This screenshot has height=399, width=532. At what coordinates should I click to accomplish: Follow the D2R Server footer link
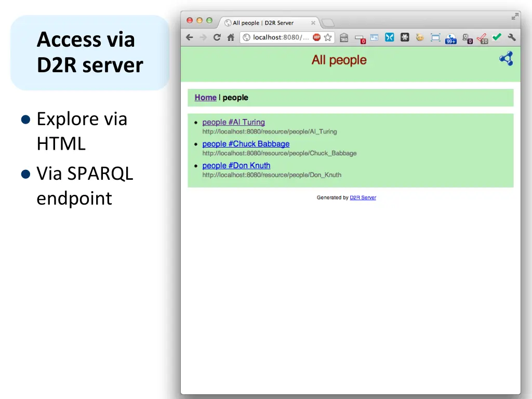coord(363,197)
